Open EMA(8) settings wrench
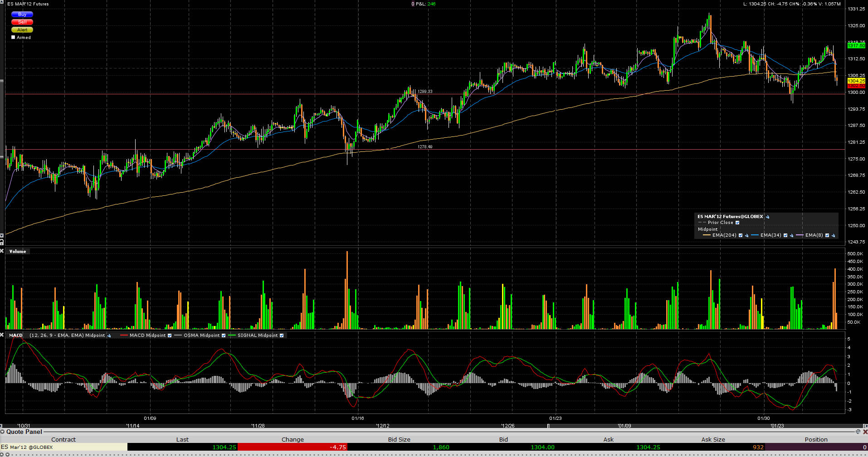 click(833, 235)
